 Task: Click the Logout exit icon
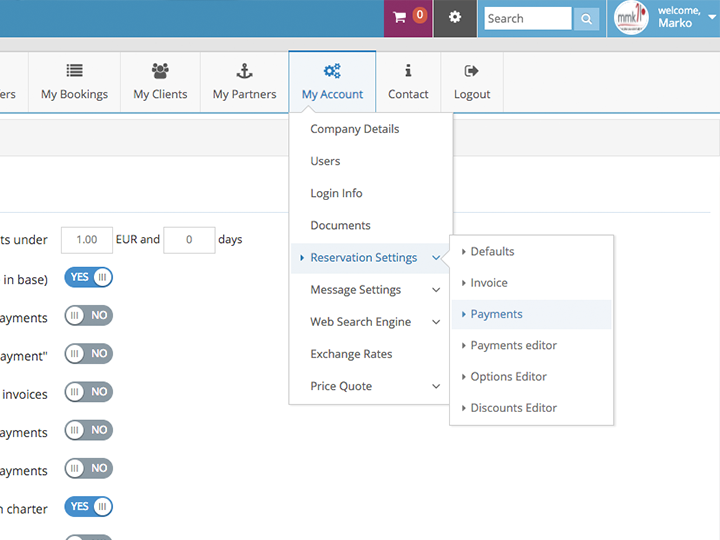pos(472,71)
